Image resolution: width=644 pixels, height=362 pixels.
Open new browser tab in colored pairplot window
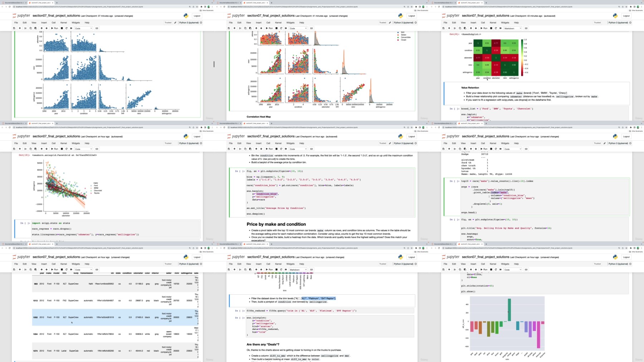coord(271,3)
